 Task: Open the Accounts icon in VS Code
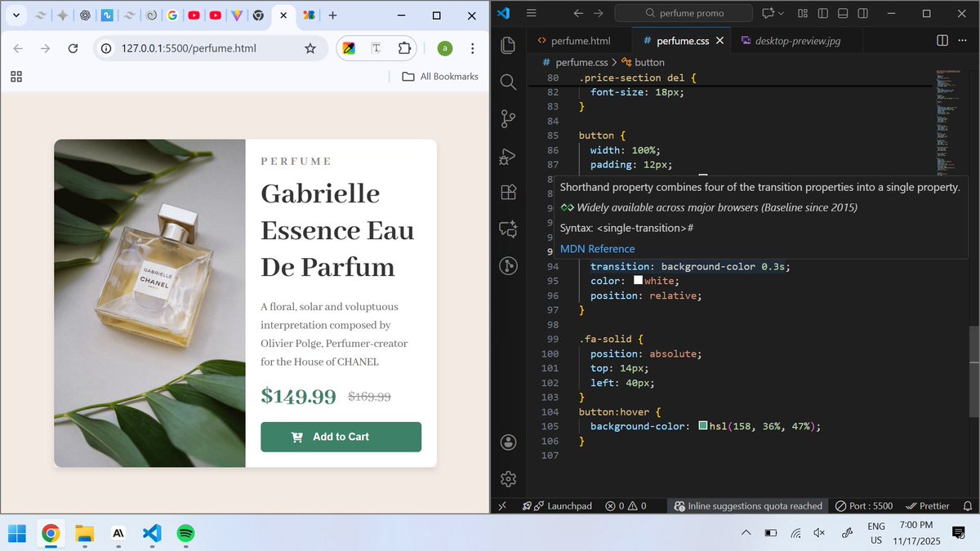[x=508, y=442]
